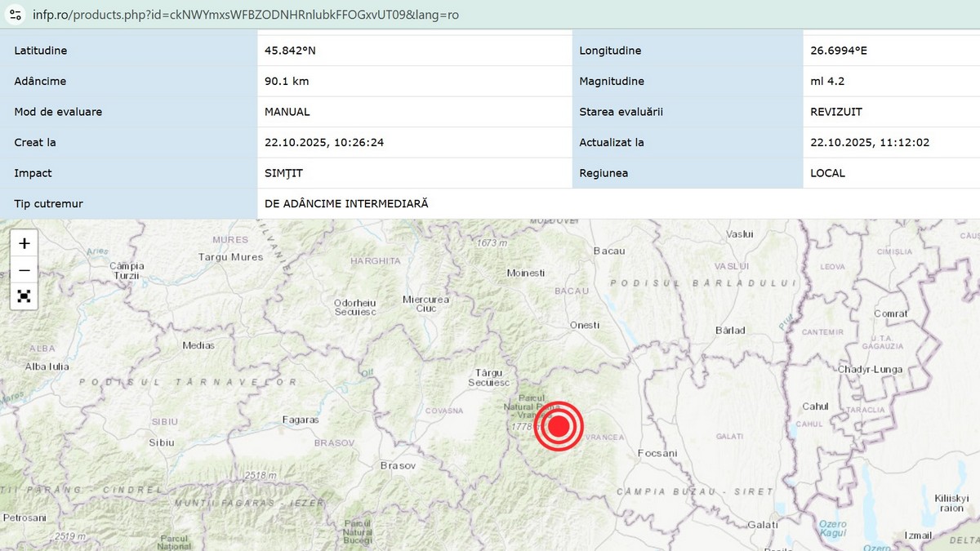This screenshot has width=980, height=551.
Task: Click Brasov city label on map
Action: click(399, 465)
